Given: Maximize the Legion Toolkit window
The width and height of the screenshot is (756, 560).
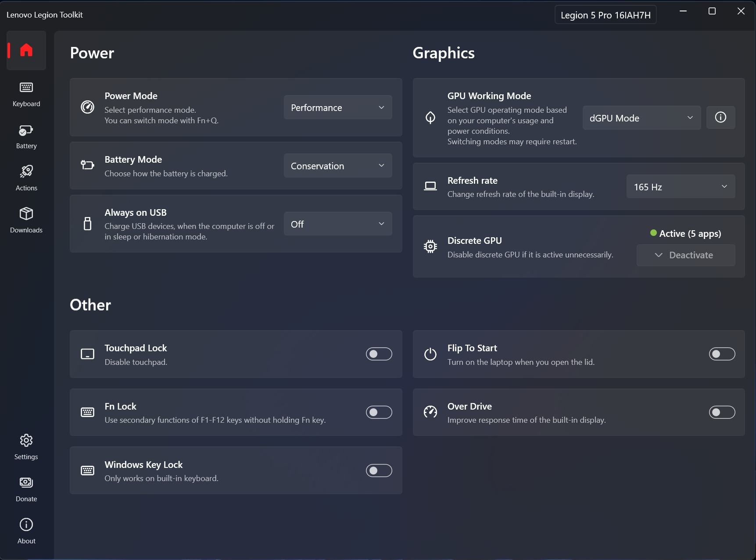Looking at the screenshot, I should click(x=712, y=11).
